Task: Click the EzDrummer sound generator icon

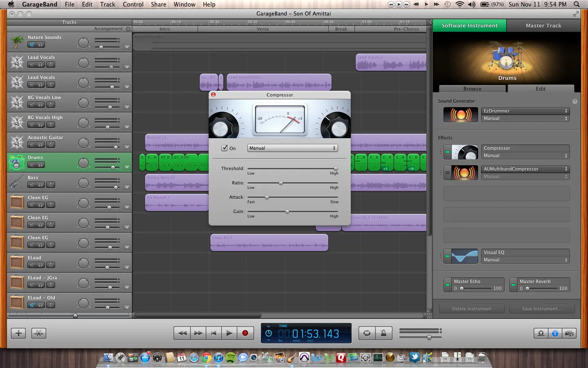Action: [x=461, y=114]
